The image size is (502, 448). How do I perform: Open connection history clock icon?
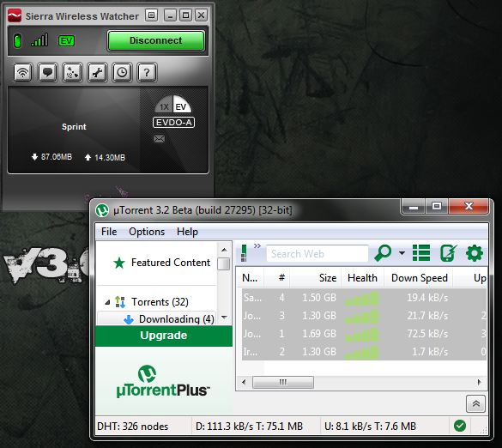(x=122, y=72)
